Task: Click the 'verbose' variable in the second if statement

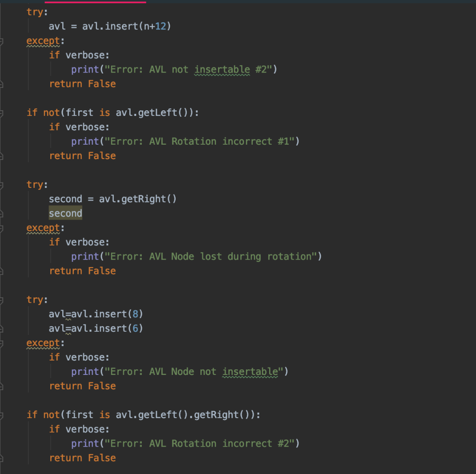Action: click(x=86, y=127)
